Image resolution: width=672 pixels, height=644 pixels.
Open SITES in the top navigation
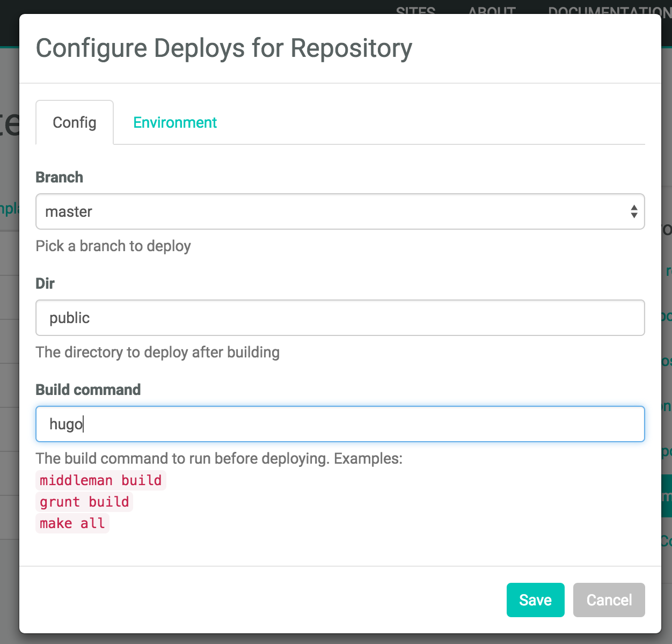(416, 12)
